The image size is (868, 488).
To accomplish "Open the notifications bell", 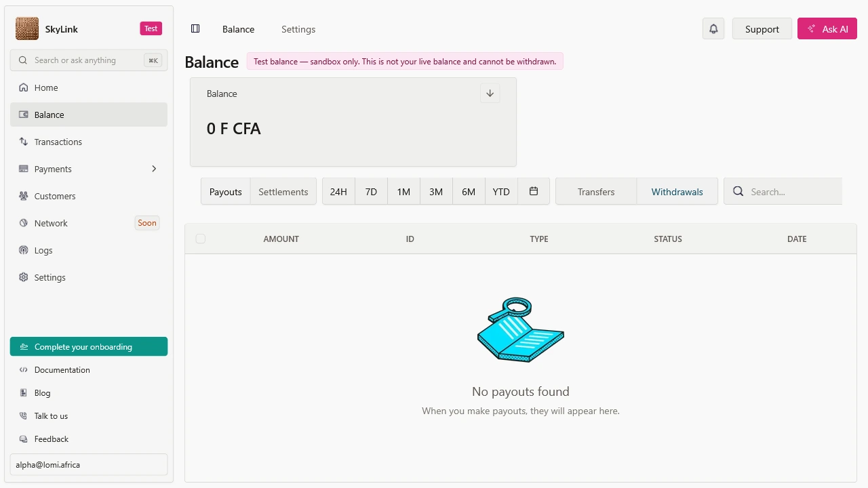I will pyautogui.click(x=713, y=28).
